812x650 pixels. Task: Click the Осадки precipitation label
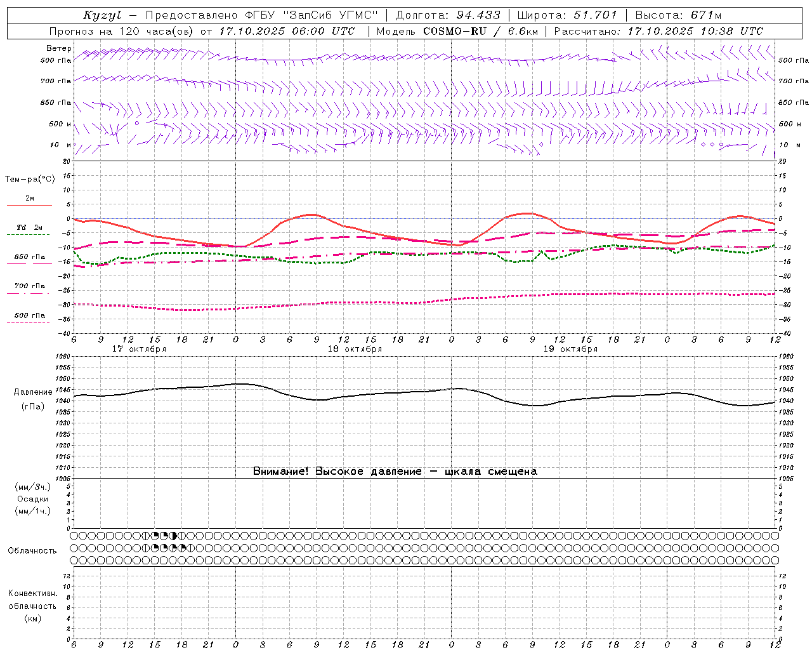(x=33, y=499)
